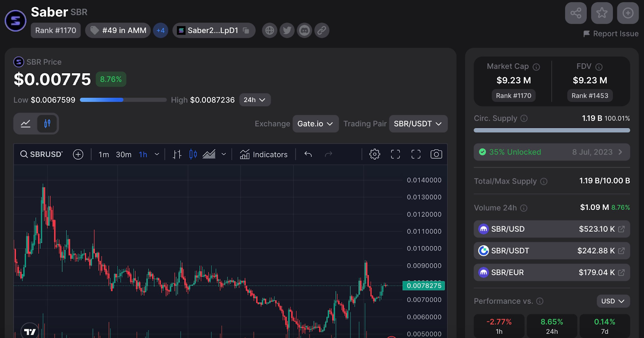Viewport: 644px width, 338px height.
Task: Undo the last chart action
Action: point(308,155)
